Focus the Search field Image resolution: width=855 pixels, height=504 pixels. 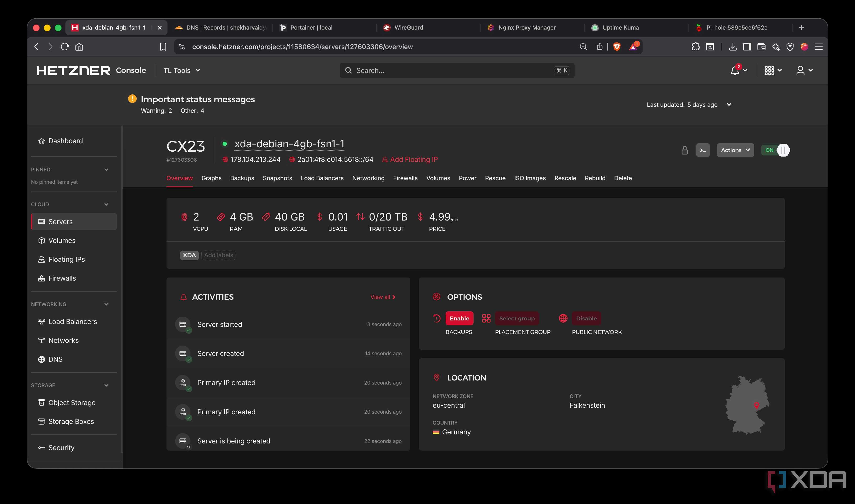(x=457, y=70)
